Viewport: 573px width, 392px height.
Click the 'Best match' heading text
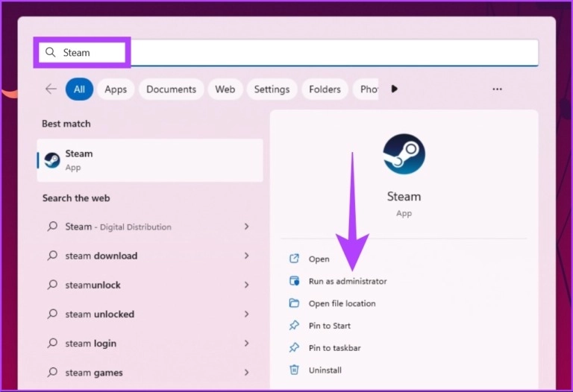(x=66, y=124)
